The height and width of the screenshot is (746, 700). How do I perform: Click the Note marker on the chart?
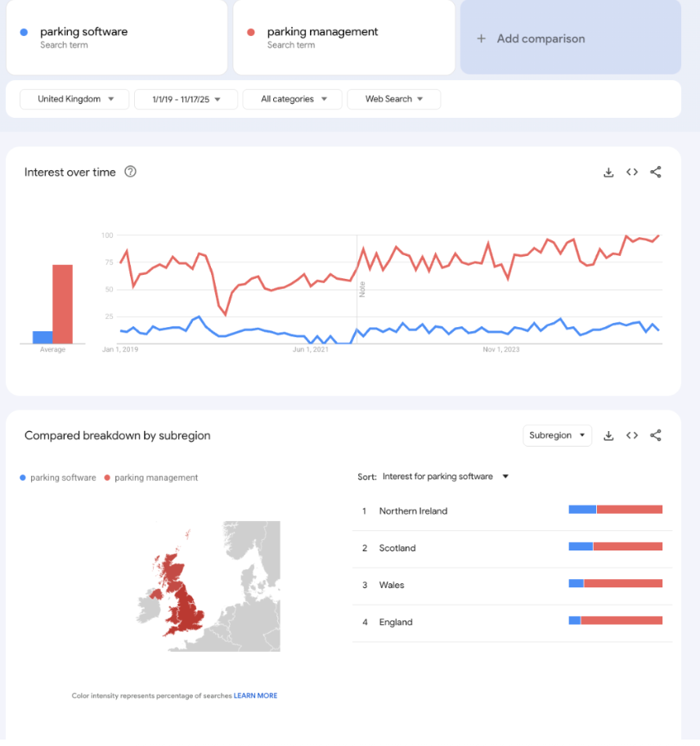tap(362, 289)
